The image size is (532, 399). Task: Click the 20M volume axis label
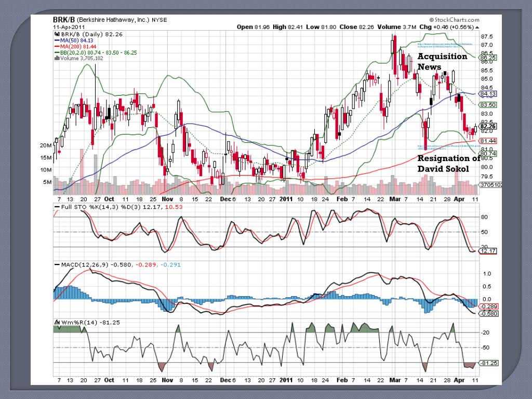tap(46, 145)
